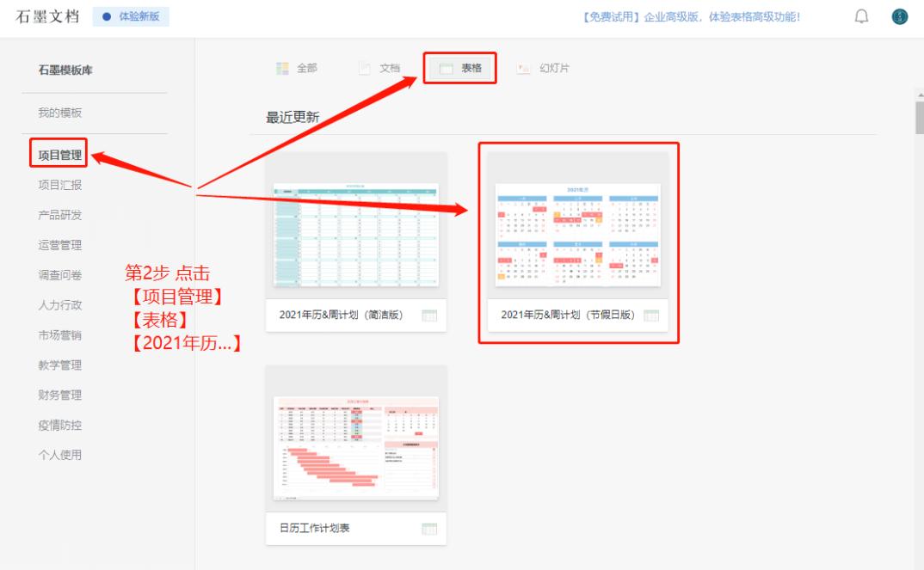The width and height of the screenshot is (924, 570).
Task: Open 人力行政 templates category
Action: [59, 304]
